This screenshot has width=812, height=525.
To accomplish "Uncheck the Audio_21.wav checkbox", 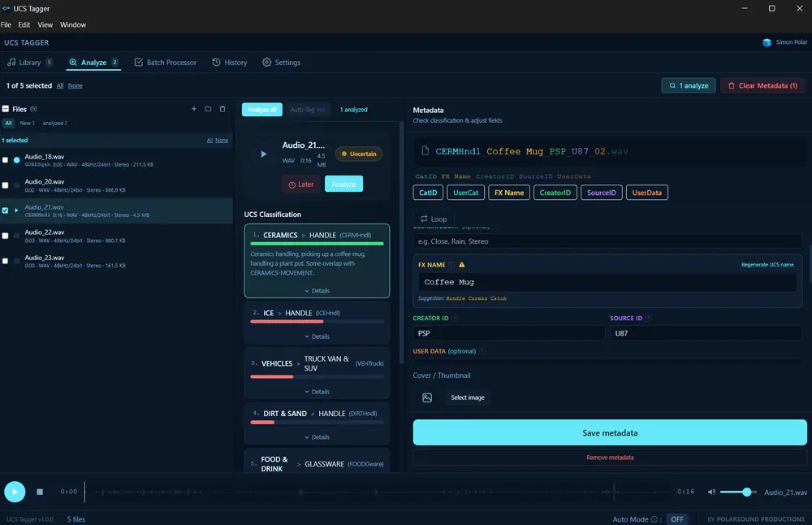I will [5, 210].
